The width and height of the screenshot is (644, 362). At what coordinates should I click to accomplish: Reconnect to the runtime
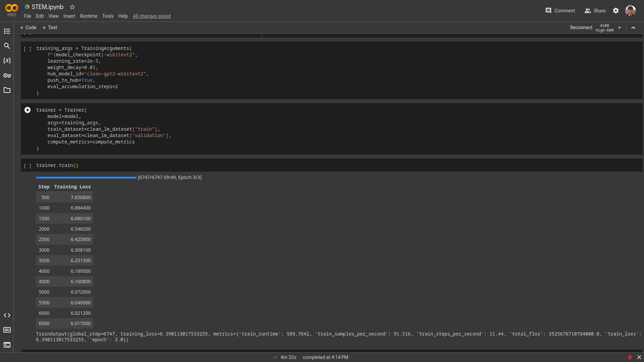(x=581, y=27)
